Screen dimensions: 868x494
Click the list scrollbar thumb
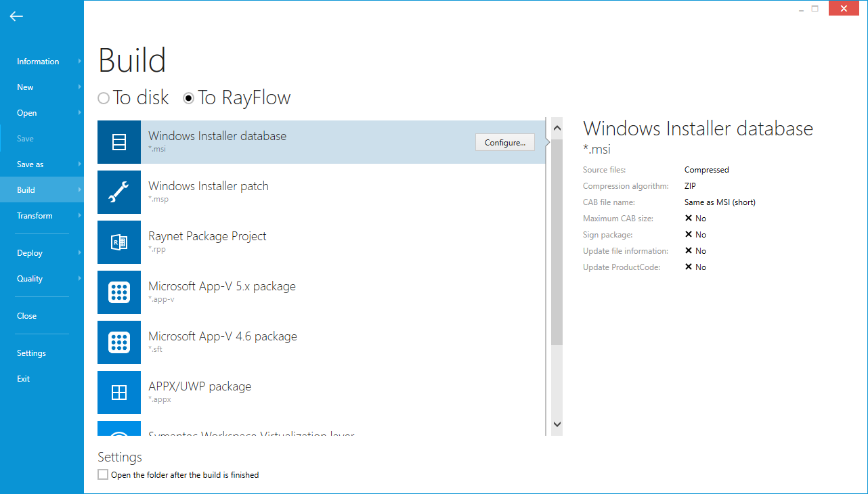(x=557, y=244)
